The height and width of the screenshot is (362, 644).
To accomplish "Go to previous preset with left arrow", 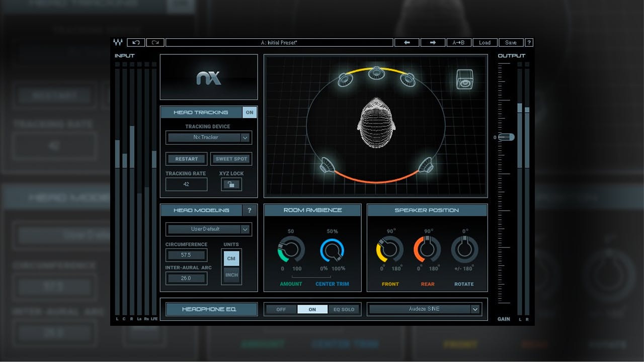I will coord(407,43).
